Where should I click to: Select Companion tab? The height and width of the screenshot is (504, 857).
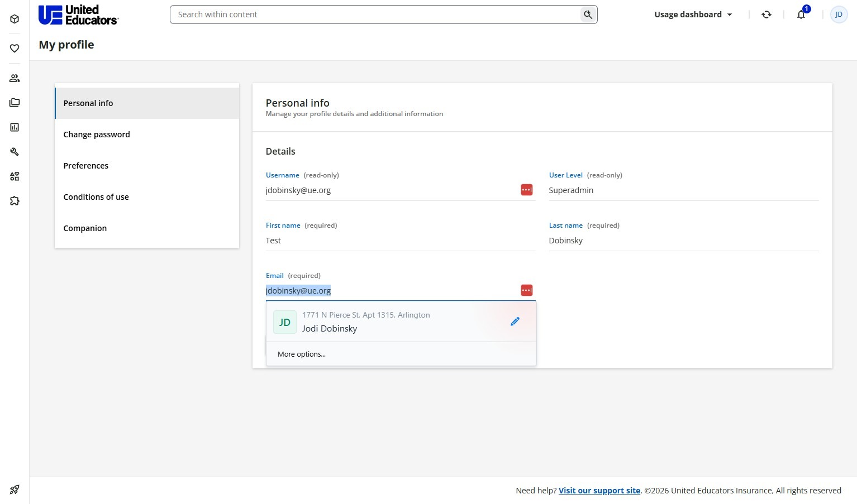tap(147, 228)
